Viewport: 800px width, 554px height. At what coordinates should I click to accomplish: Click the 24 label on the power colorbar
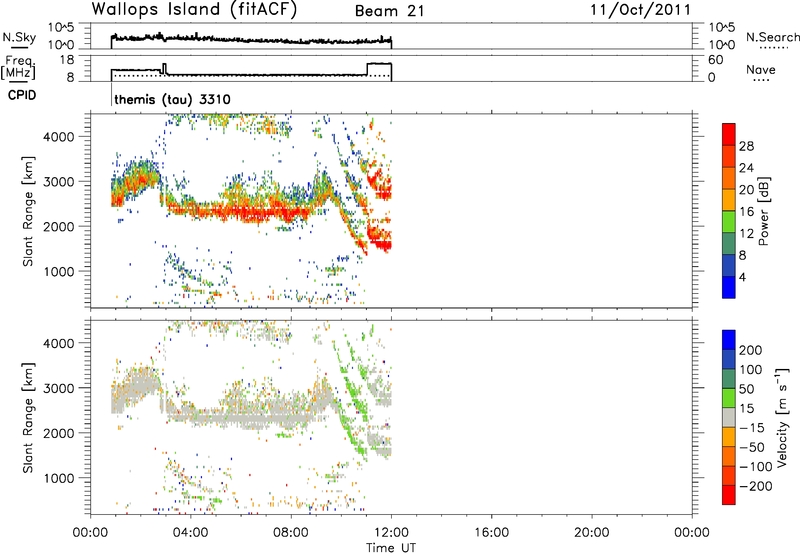pyautogui.click(x=746, y=168)
